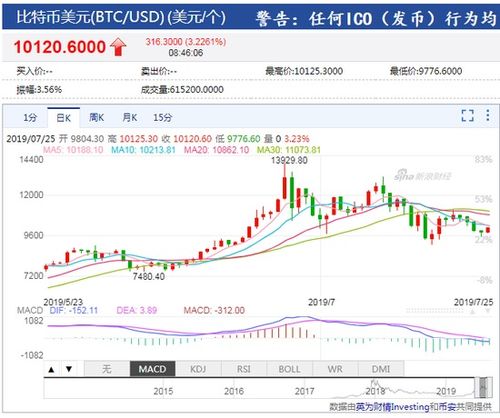500x418 pixels.
Task: Click 2018 on the overview timeline
Action: (376, 391)
